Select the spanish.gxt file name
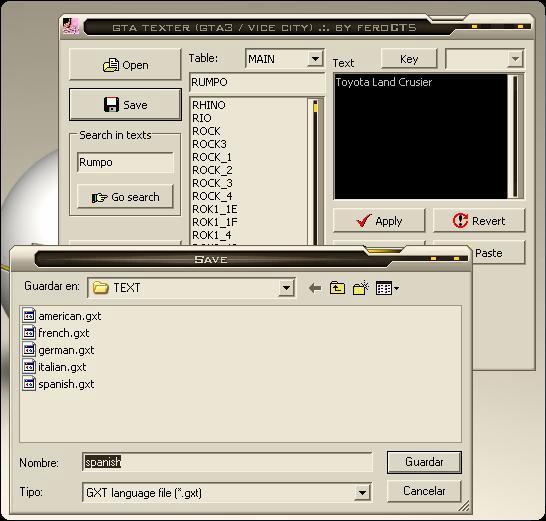546x521 pixels. (66, 384)
